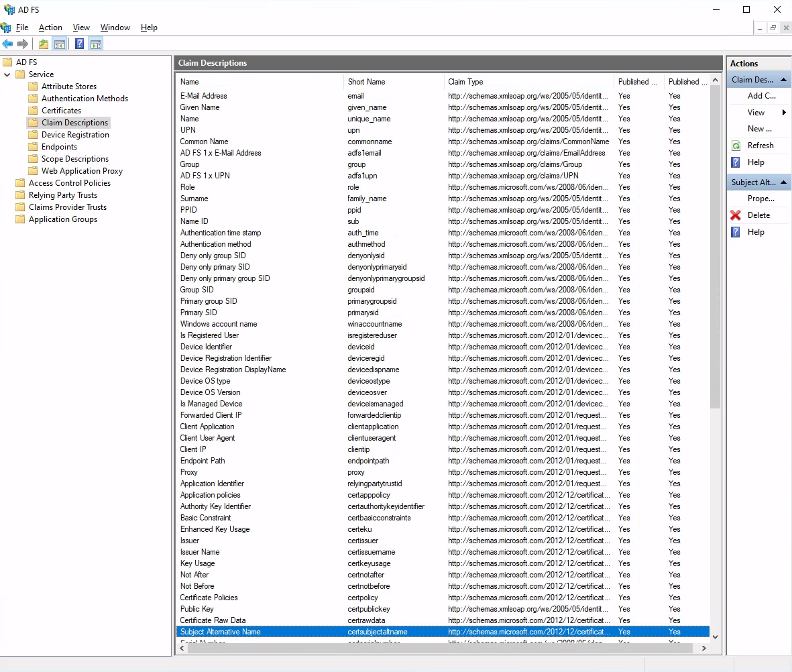Go back using the toolbar back arrow
This screenshot has height=672, width=792.
click(7, 44)
